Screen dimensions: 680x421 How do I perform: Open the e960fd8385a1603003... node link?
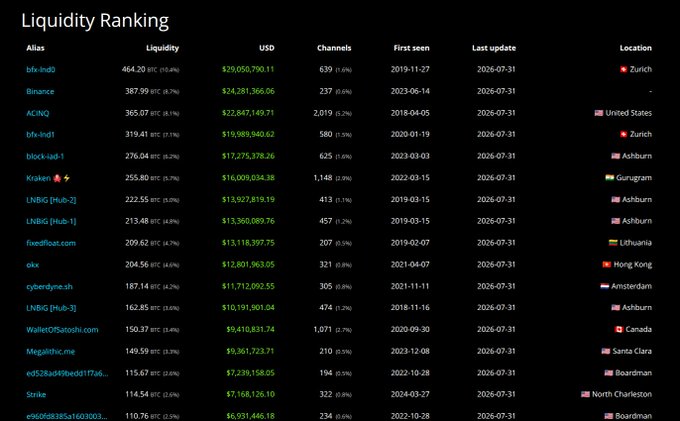click(x=67, y=416)
